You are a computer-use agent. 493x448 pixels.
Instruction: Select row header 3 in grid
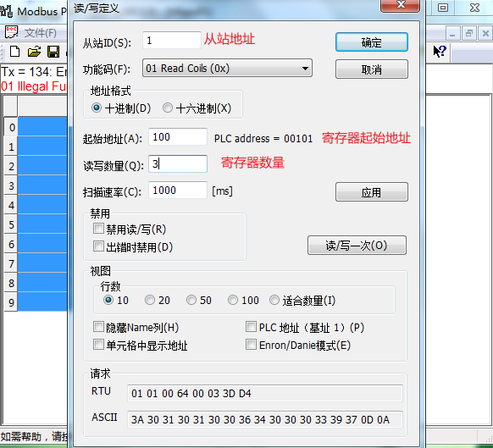pyautogui.click(x=11, y=185)
